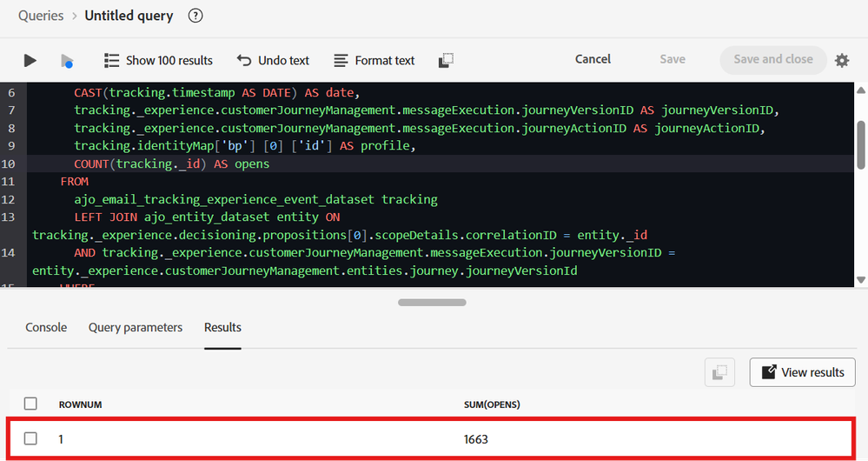The height and width of the screenshot is (461, 868).
Task: Click the panel resize divider handle
Action: [x=433, y=303]
